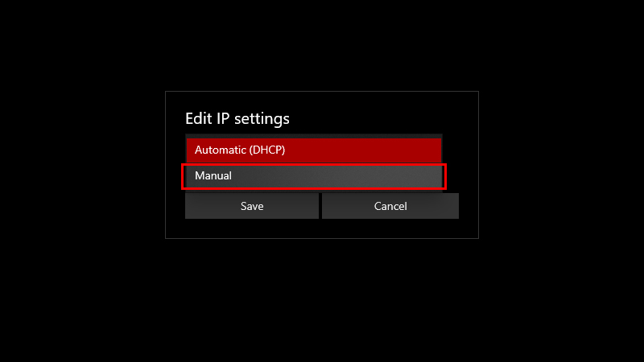Click the Save button

coord(252,206)
